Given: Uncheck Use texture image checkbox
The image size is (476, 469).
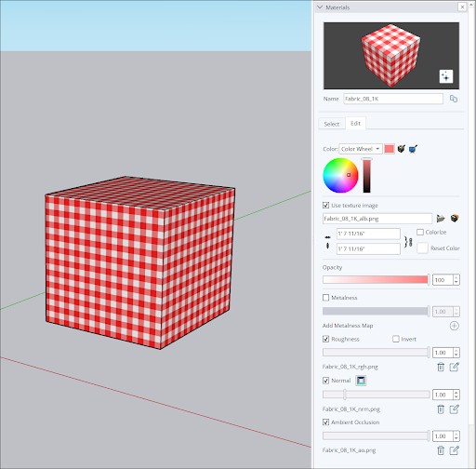Looking at the screenshot, I should point(325,206).
